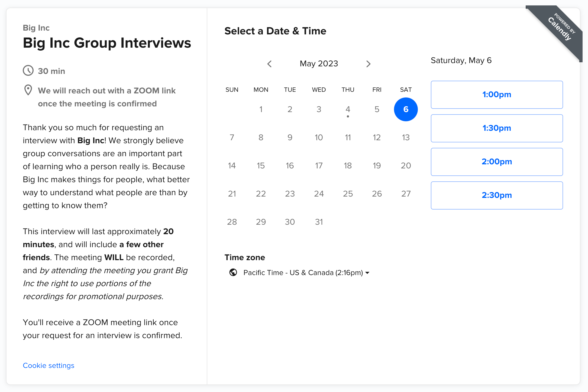Click May 12 on the calendar
The image size is (588, 392).
[377, 138]
